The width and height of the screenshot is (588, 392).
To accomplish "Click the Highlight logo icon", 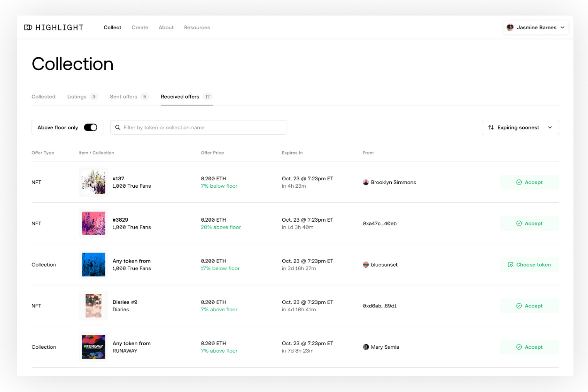I will (28, 28).
